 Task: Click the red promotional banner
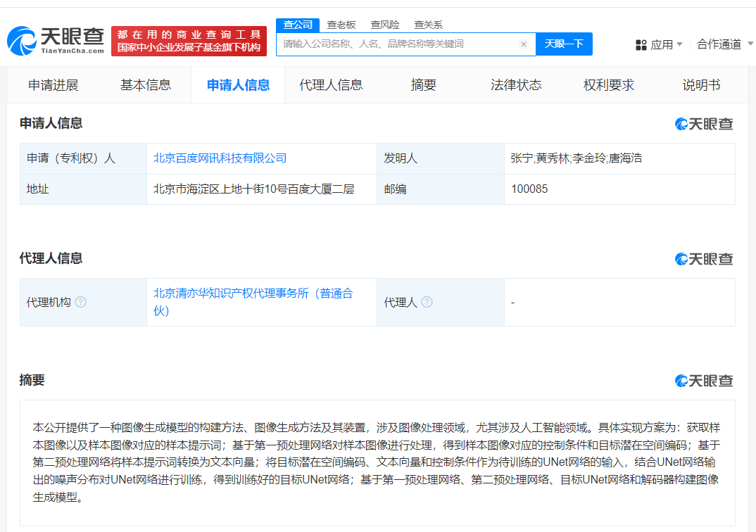point(189,42)
